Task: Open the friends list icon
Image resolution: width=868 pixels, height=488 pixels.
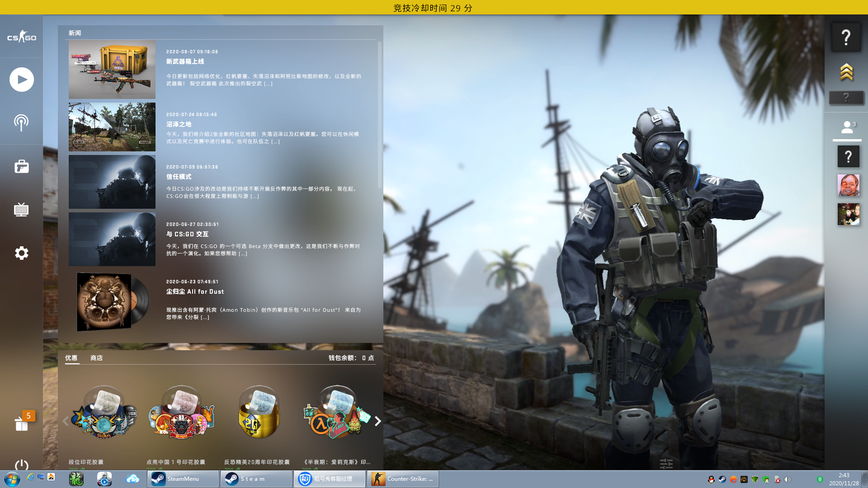Action: tap(847, 127)
